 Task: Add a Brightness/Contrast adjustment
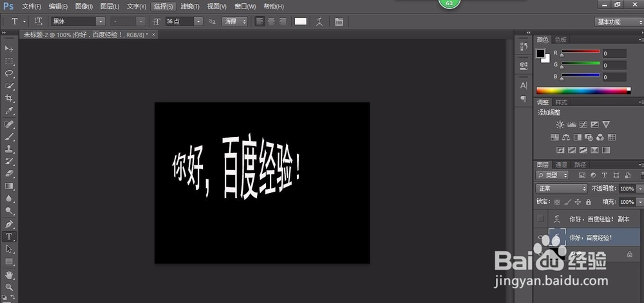(560, 125)
